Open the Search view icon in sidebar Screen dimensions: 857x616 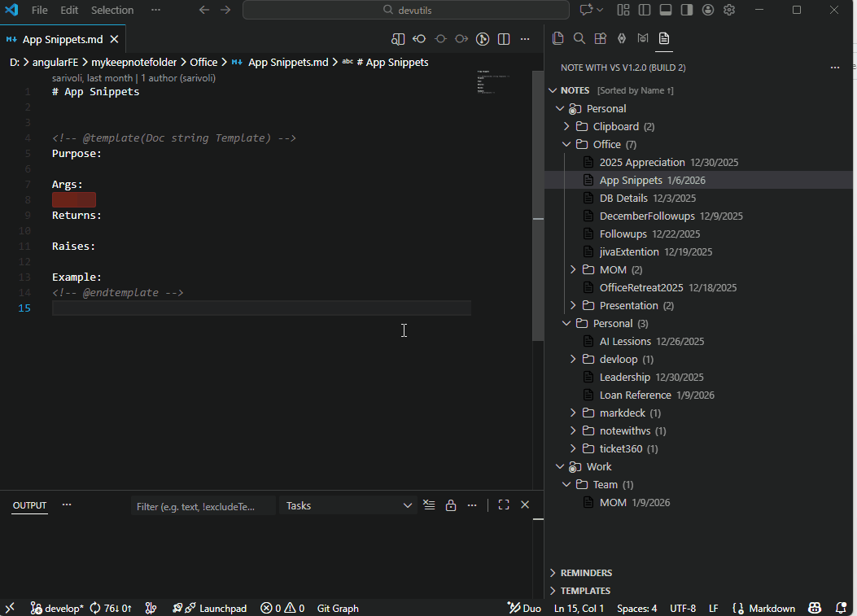coord(579,38)
